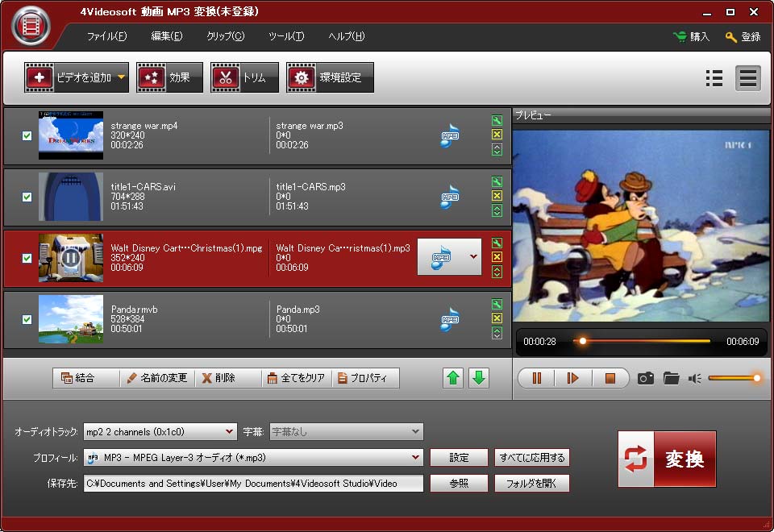Move selected file up with green arrow
Screen dimensions: 774x532
454,378
